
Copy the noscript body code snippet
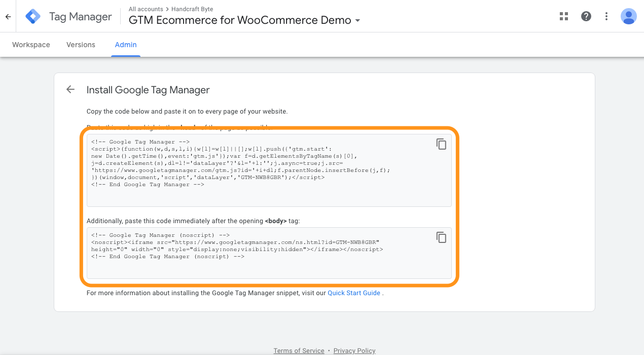[441, 237]
